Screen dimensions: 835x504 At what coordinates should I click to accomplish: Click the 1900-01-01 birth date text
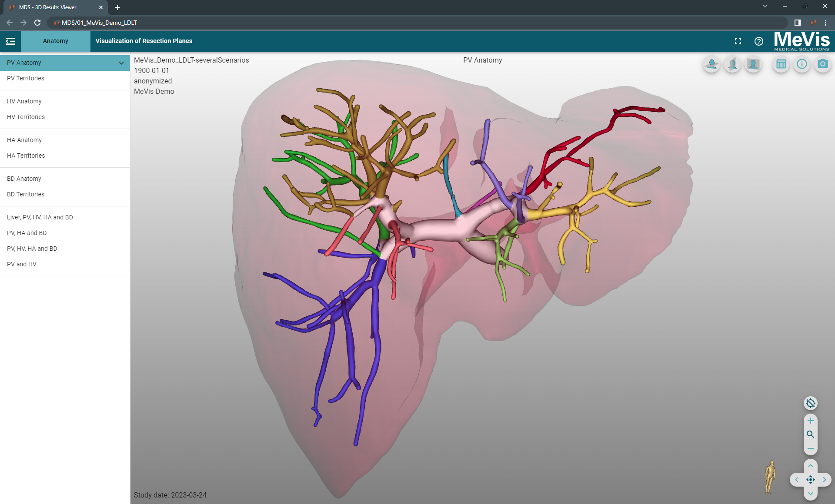151,71
